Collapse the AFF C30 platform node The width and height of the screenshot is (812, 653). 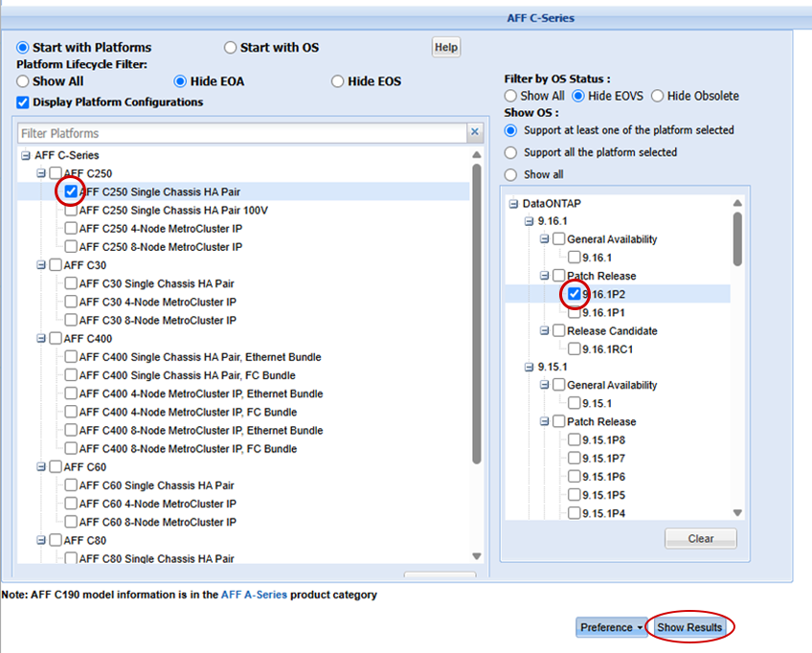click(x=41, y=265)
